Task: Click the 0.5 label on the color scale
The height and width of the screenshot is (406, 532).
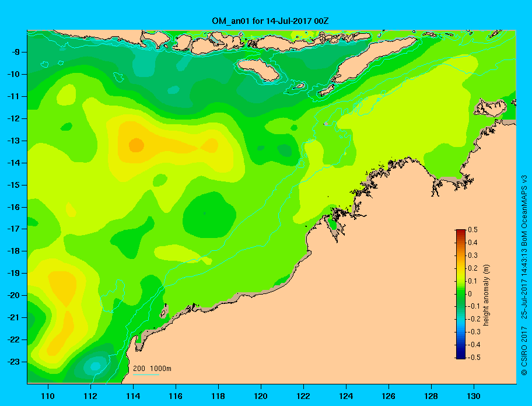Action: click(x=473, y=230)
